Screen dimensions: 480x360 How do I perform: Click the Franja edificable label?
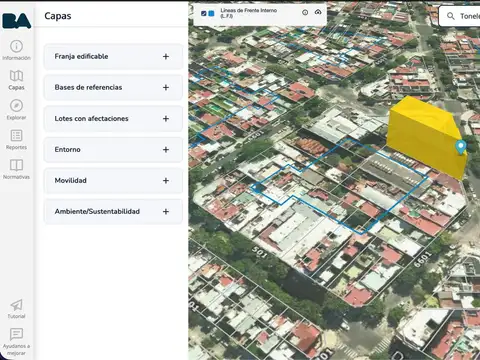tap(81, 56)
